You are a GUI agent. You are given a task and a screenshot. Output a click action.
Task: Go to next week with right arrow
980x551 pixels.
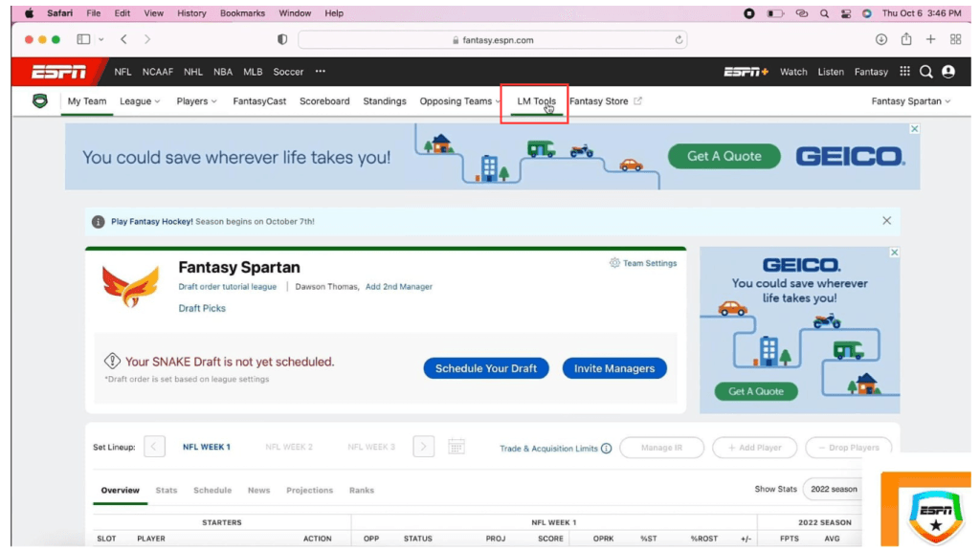424,447
